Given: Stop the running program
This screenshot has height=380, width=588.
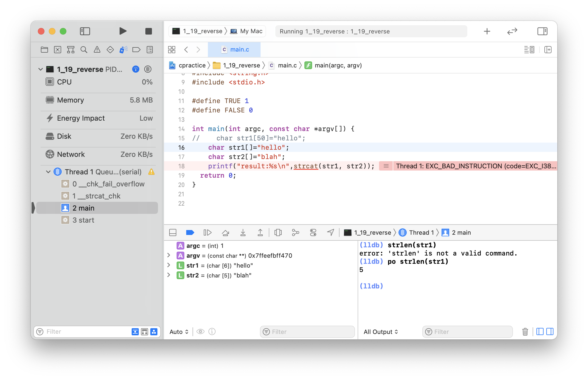Looking at the screenshot, I should [148, 31].
